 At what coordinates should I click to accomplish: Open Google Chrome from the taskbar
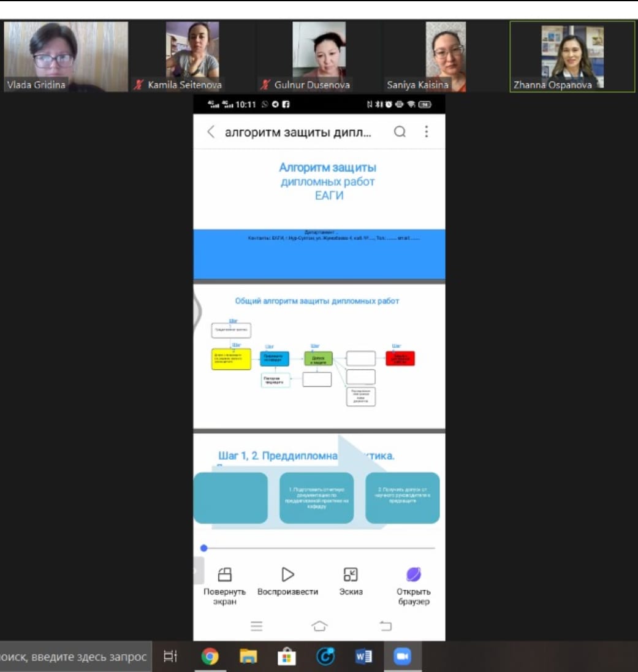point(210,657)
